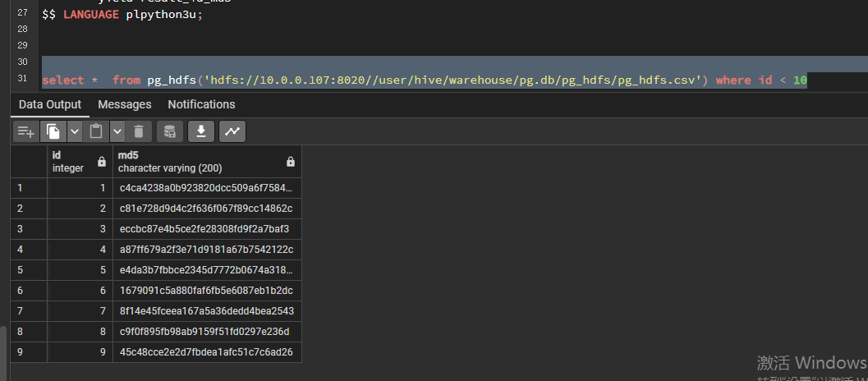Click the lock icon on md5 column
This screenshot has height=381, width=868.
[x=291, y=162]
